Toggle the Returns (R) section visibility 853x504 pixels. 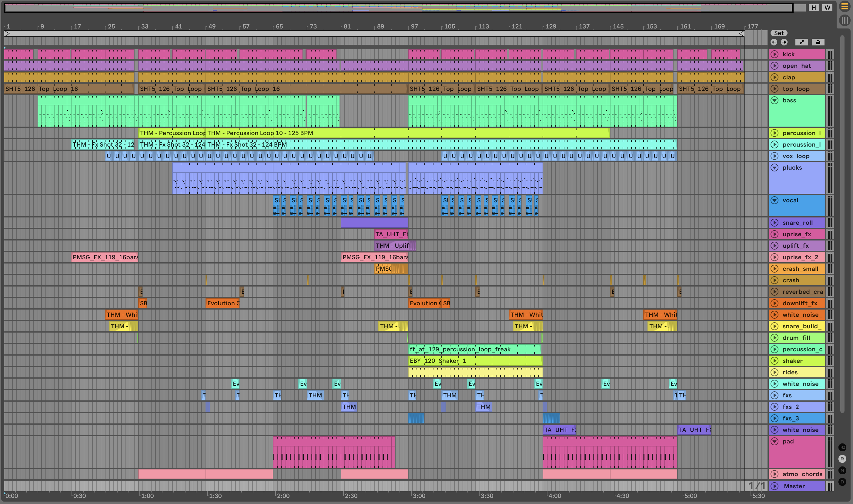842,459
